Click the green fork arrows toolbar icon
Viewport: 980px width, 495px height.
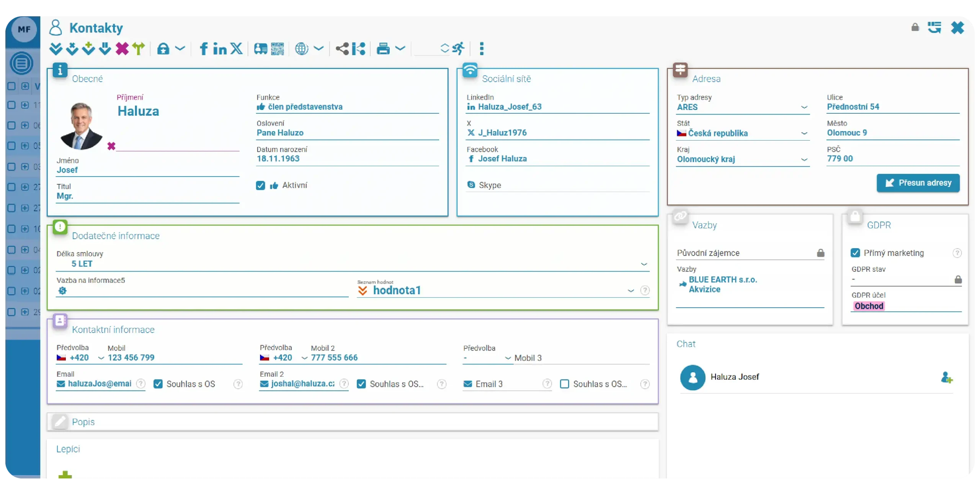(138, 49)
